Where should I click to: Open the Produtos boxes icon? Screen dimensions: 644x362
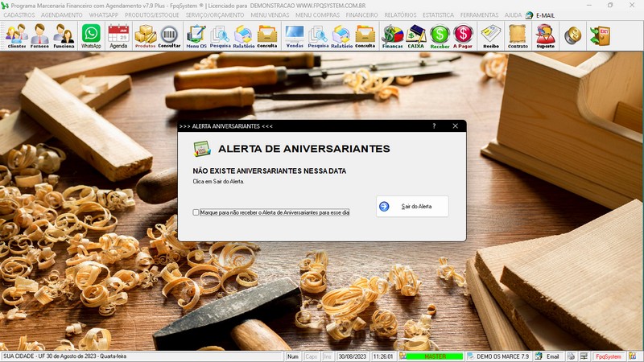[146, 35]
